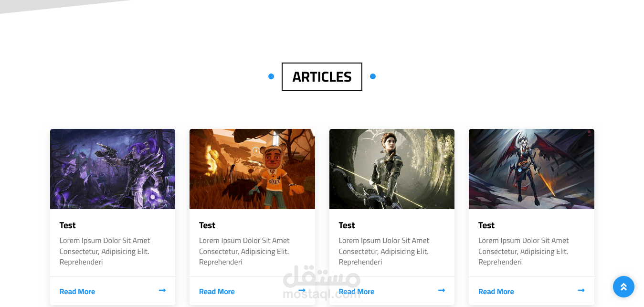Open Read More on the purple archer article

77,292
